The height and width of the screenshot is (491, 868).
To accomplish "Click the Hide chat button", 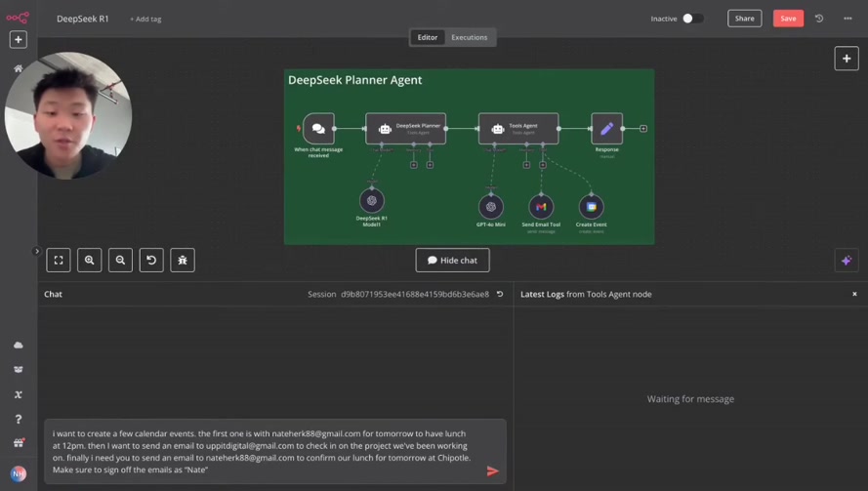I will (453, 261).
